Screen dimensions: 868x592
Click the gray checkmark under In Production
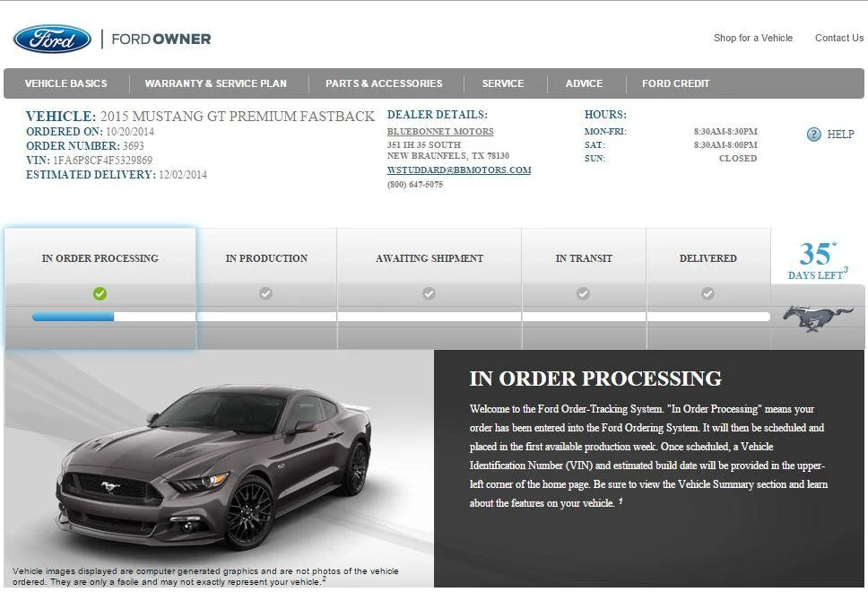point(265,293)
